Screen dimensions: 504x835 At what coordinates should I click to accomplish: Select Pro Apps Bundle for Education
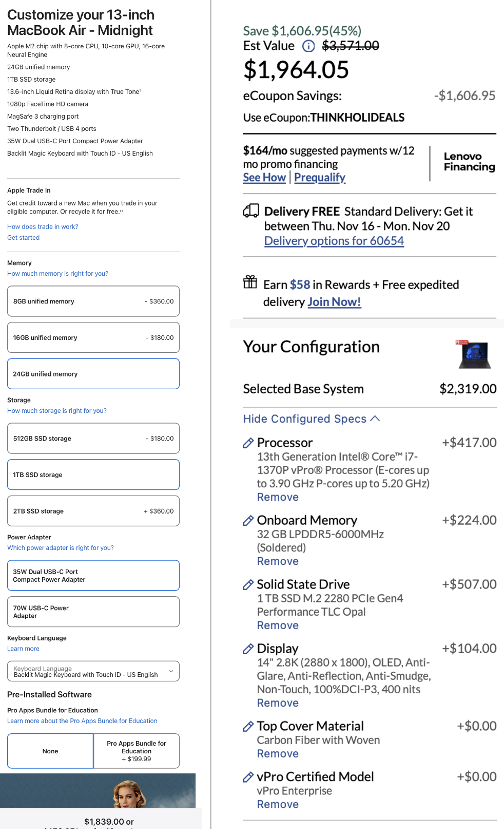click(x=137, y=751)
